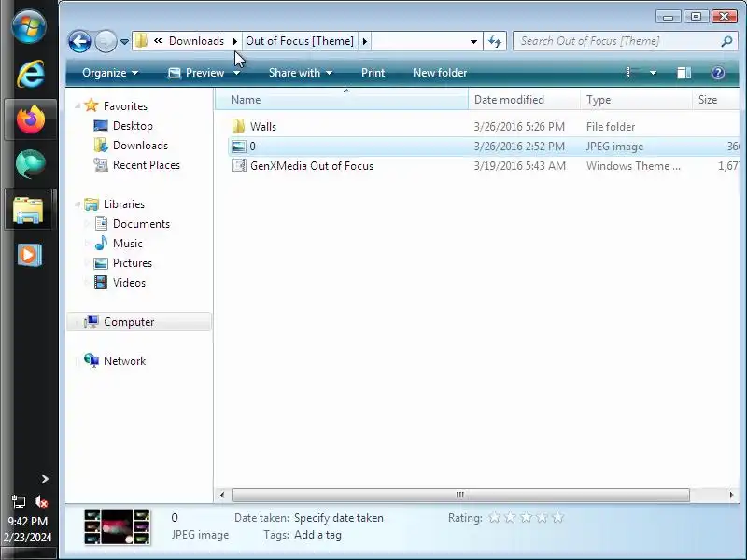747x560 pixels.
Task: Click the Forward navigation arrow
Action: click(x=106, y=41)
